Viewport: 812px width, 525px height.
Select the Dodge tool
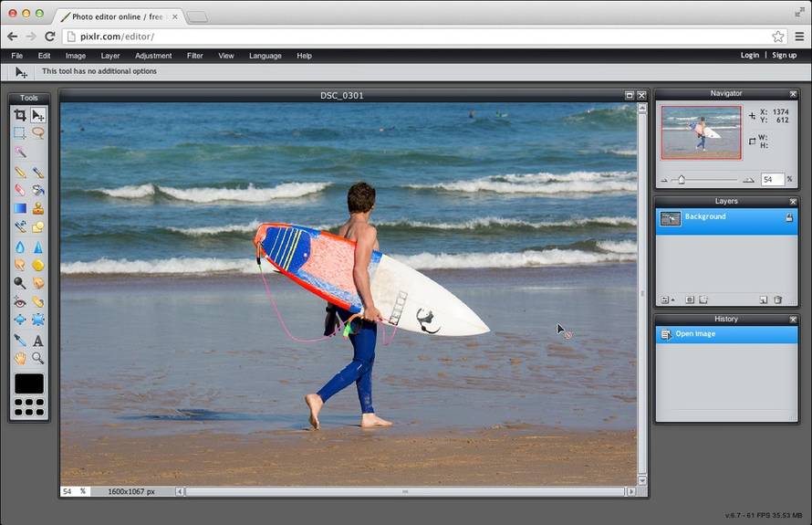pyautogui.click(x=20, y=283)
